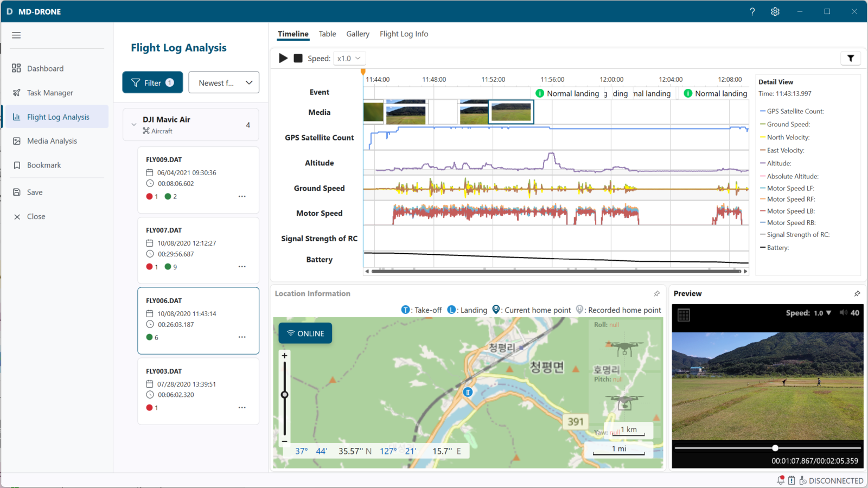
Task: Stop the timeline playback
Action: [x=298, y=58]
